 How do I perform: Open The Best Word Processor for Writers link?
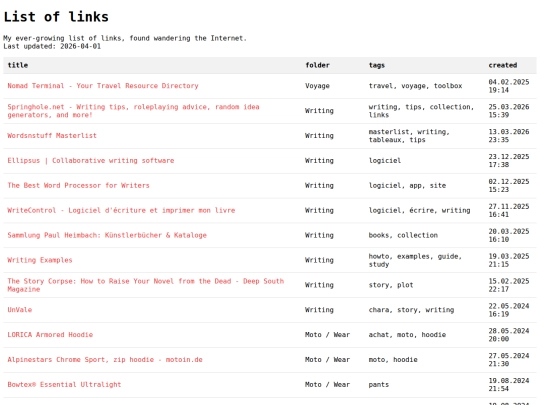click(x=79, y=185)
